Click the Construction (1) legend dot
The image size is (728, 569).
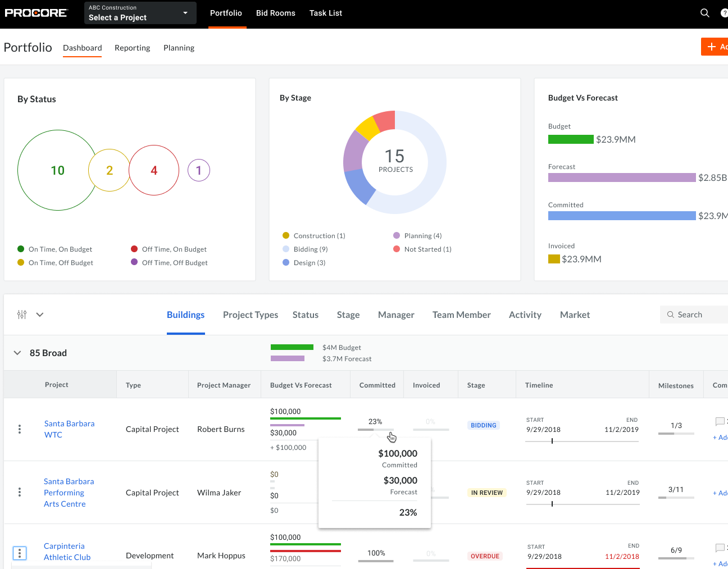286,235
